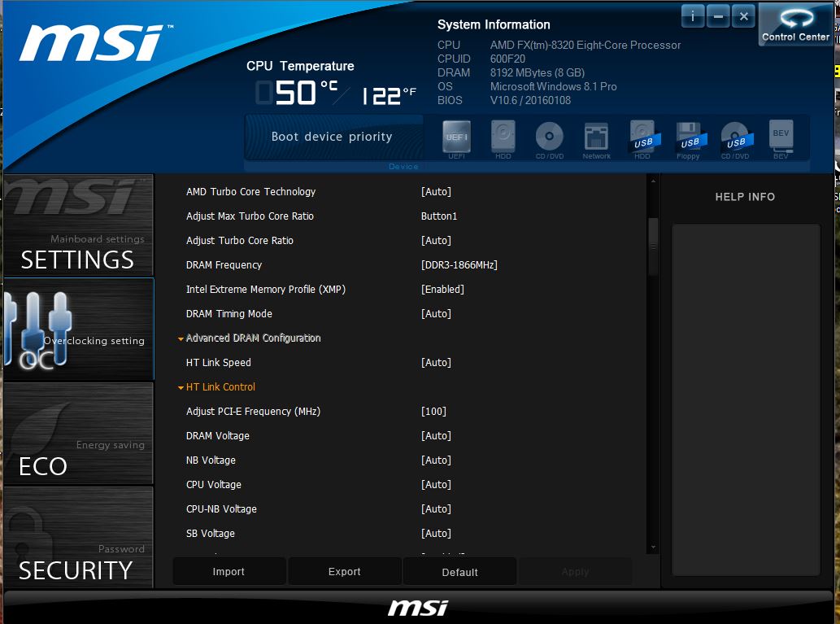Screen dimensions: 840x624
Task: Open the SETTINGS mainboard section
Action: click(x=79, y=225)
